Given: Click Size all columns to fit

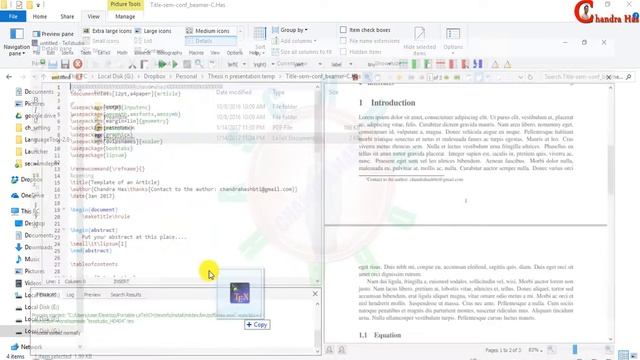Looking at the screenshot, I should [302, 52].
